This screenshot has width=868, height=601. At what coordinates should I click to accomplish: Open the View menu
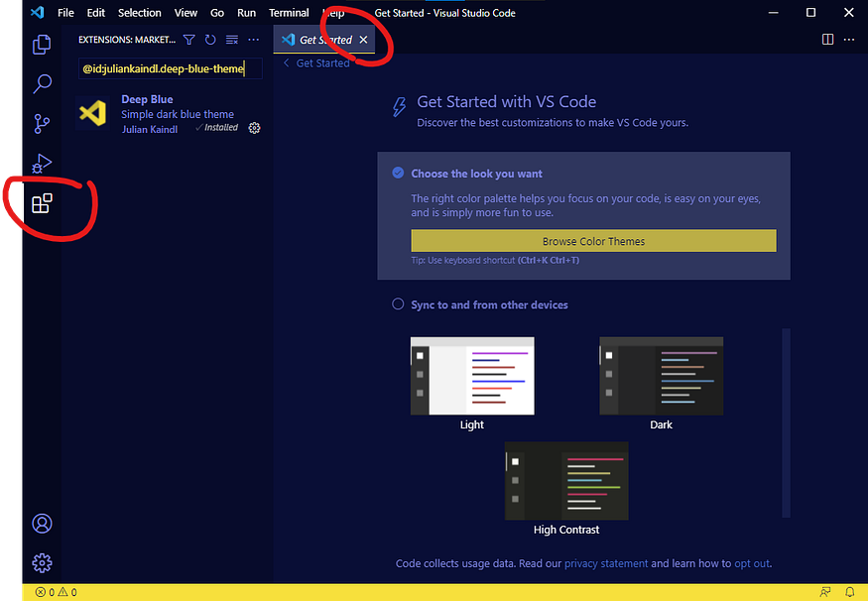pos(186,13)
